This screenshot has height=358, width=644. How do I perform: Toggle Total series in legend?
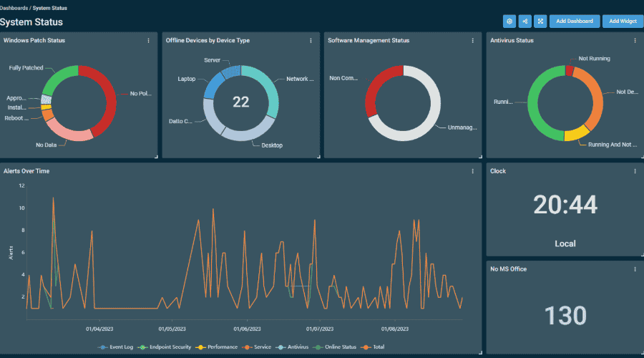click(x=373, y=347)
